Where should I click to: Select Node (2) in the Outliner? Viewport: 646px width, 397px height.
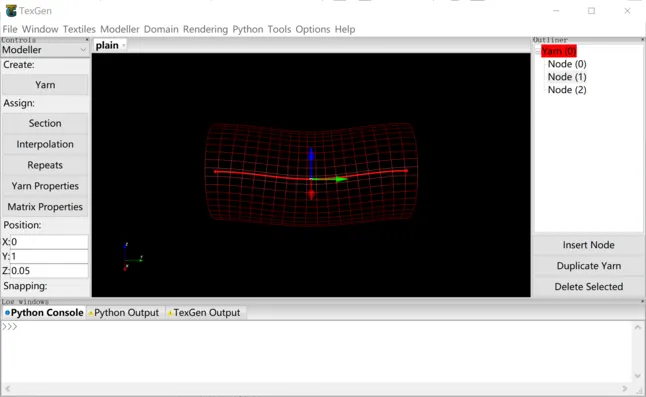pos(567,90)
